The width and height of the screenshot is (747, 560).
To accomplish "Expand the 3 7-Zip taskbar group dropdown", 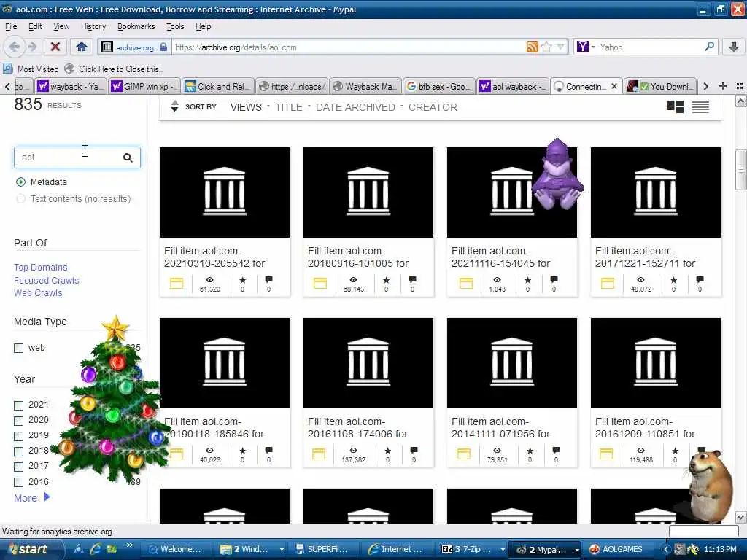I will click(502, 549).
